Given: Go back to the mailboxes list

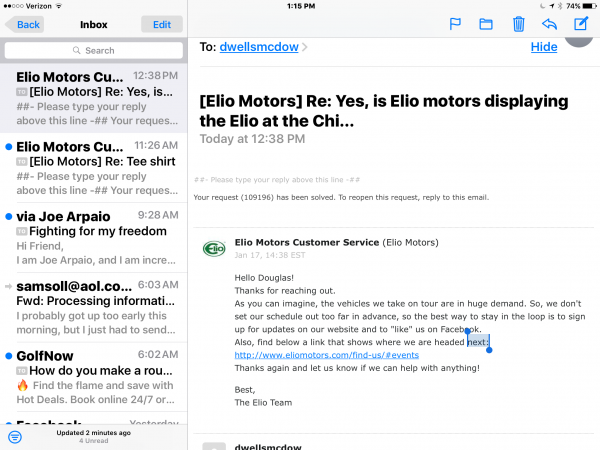Looking at the screenshot, I should 24,24.
